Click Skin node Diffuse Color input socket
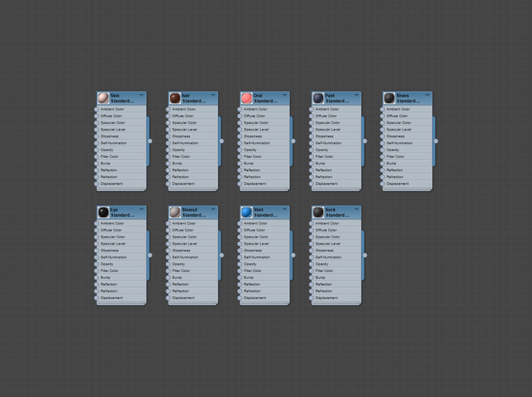 [x=96, y=116]
